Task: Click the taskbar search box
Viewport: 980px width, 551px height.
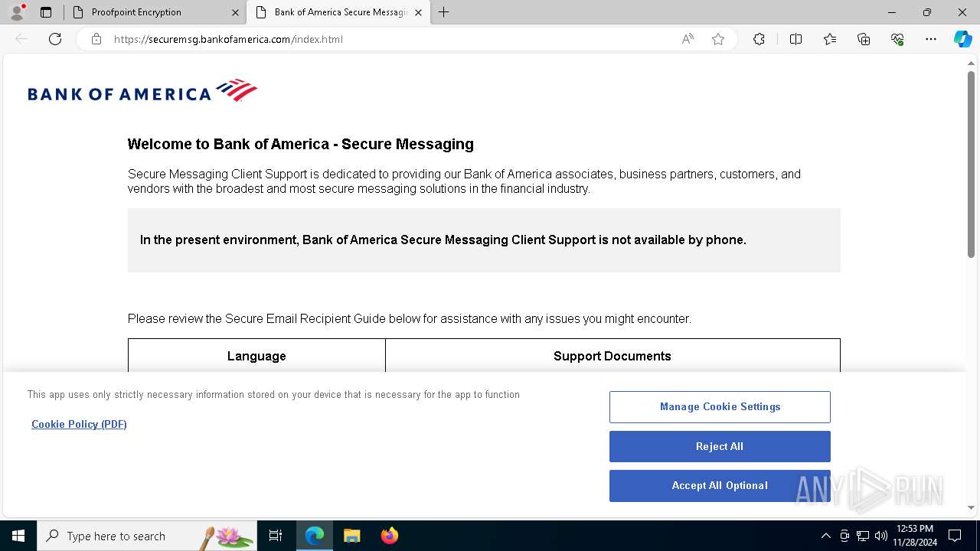Action: click(x=147, y=536)
